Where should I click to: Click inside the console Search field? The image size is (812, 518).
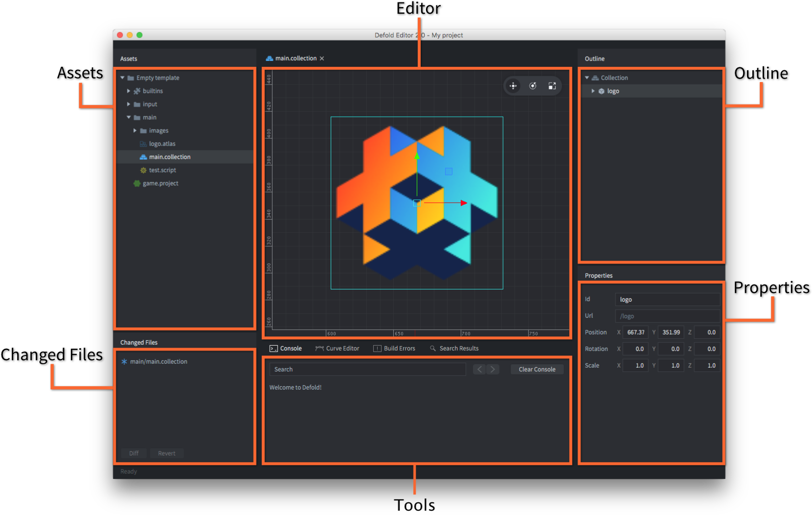(x=366, y=369)
